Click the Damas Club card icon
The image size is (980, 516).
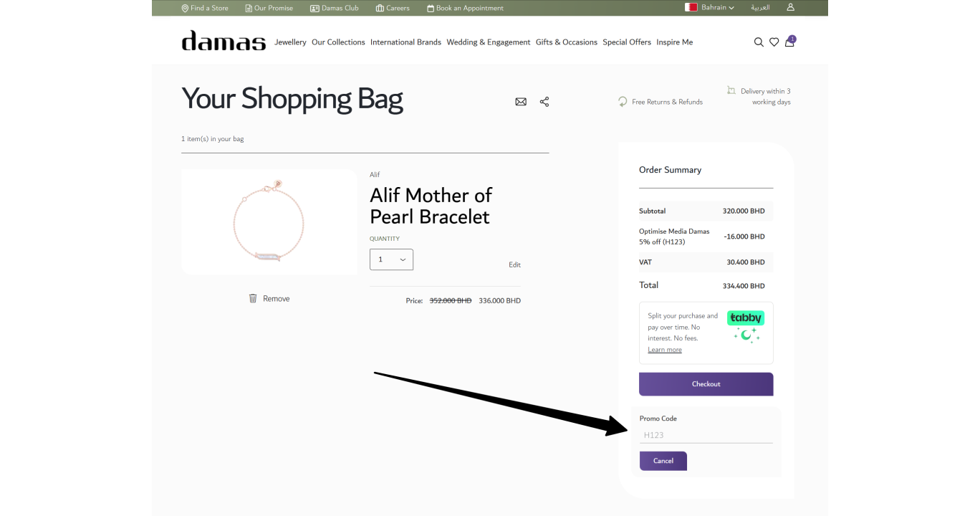[314, 8]
